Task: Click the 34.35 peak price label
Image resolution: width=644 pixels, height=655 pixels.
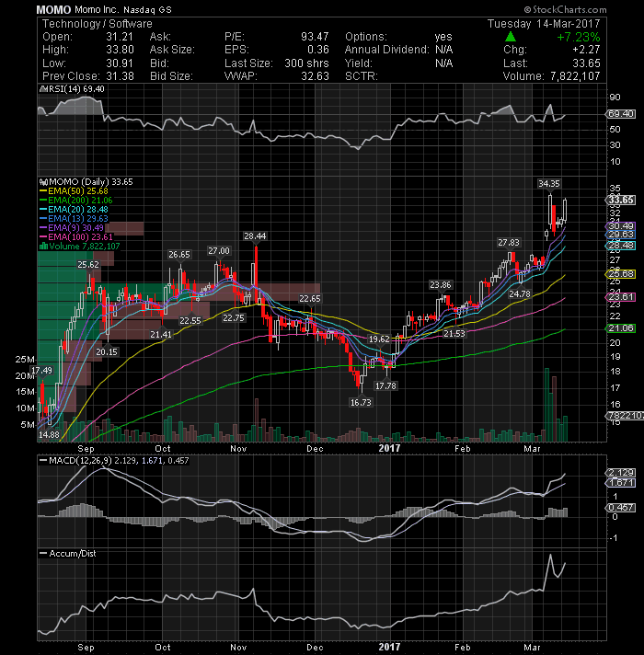Action: (x=548, y=183)
